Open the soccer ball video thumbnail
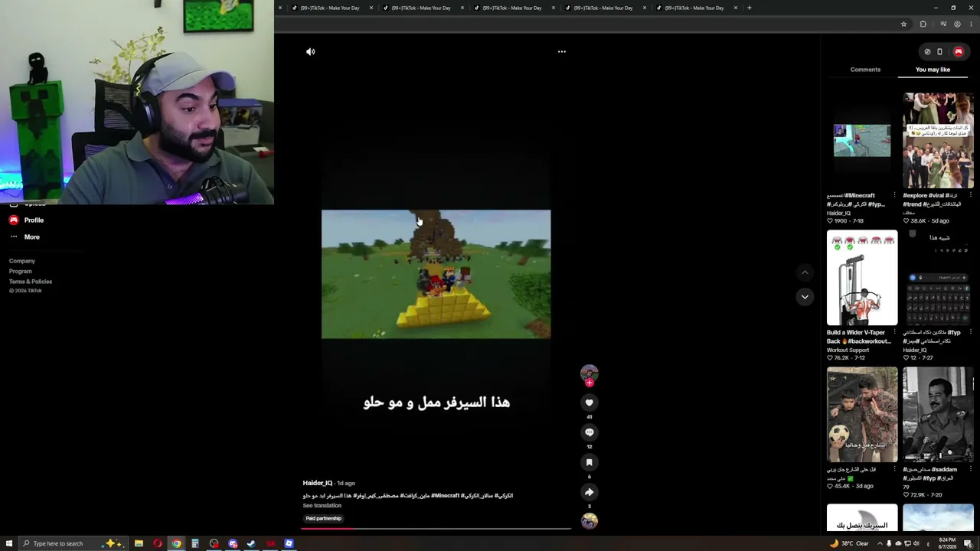The width and height of the screenshot is (980, 551). coord(862,415)
